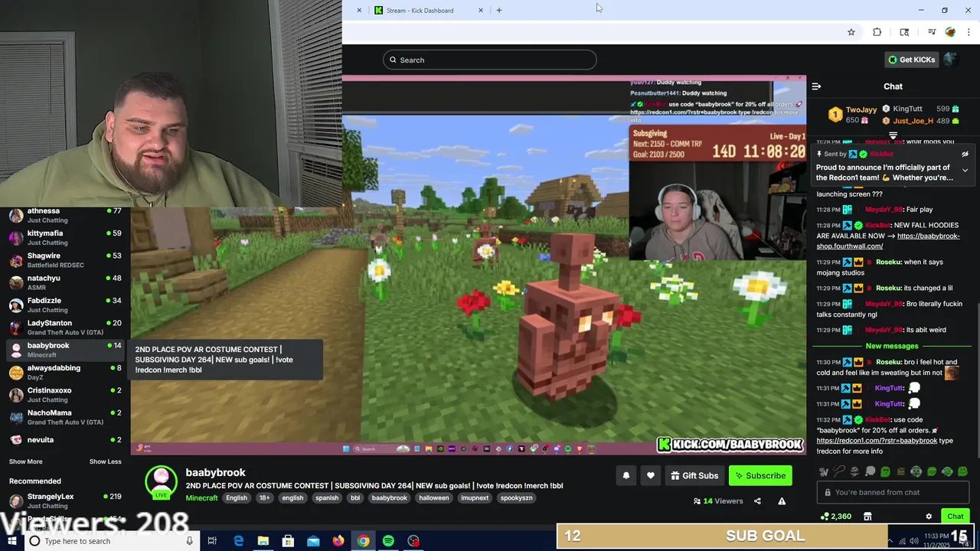Subscribe to baabybrook's channel

click(x=760, y=476)
